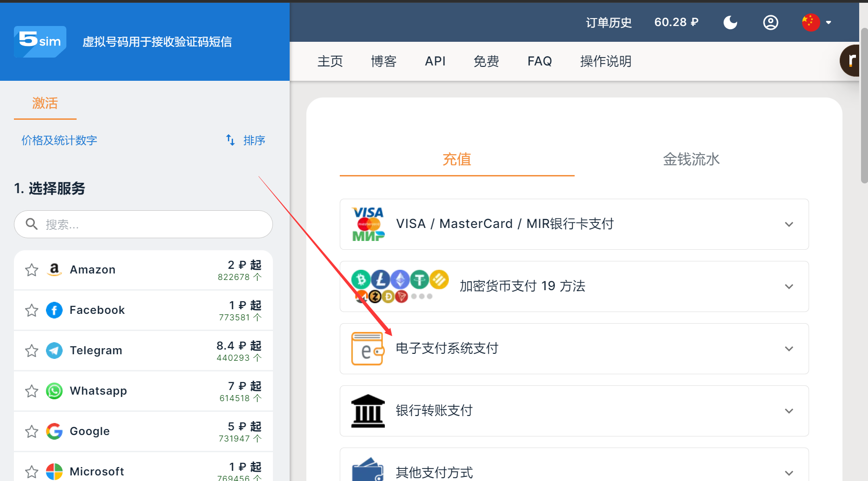
Task: Expand 电子支付系统支付 chevron
Action: [789, 349]
